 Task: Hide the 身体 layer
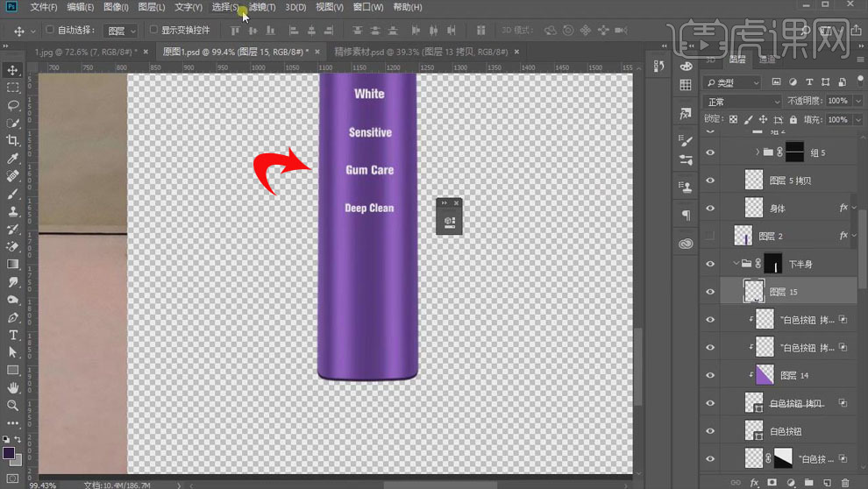click(710, 208)
